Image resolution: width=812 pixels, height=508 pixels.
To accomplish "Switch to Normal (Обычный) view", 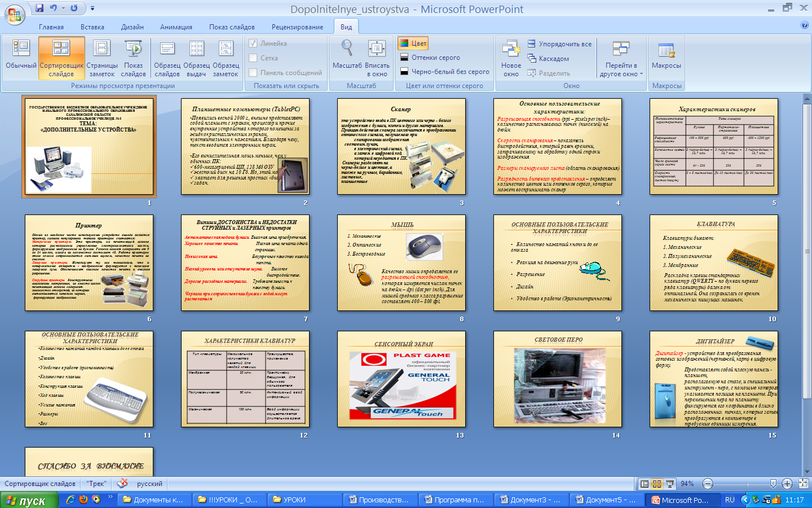I will [21, 58].
